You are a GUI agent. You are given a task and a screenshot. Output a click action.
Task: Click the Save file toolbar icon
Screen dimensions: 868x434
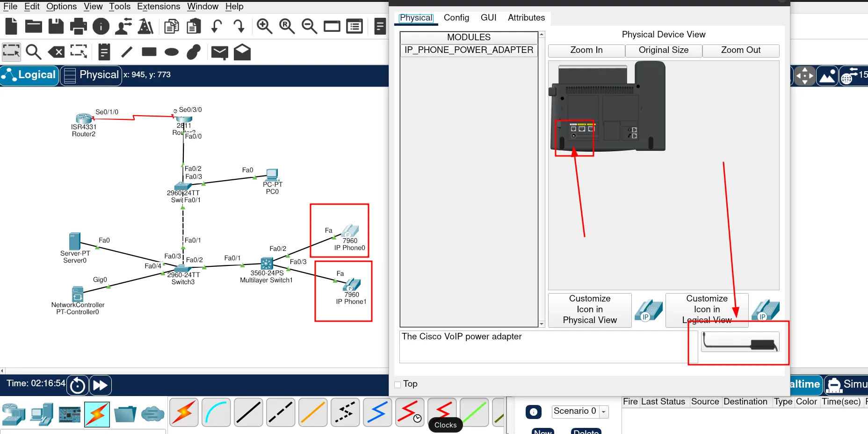point(56,26)
